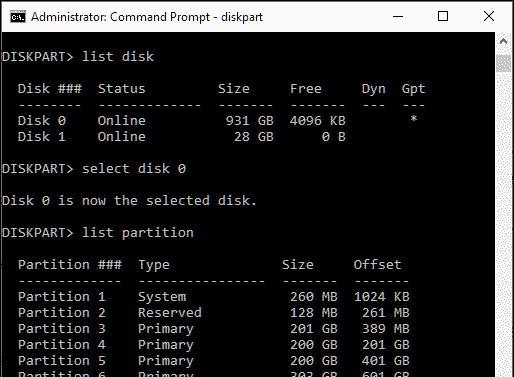Click the 'Disk 0' row entry
Viewport: 514px width, 377px height.
point(182,120)
